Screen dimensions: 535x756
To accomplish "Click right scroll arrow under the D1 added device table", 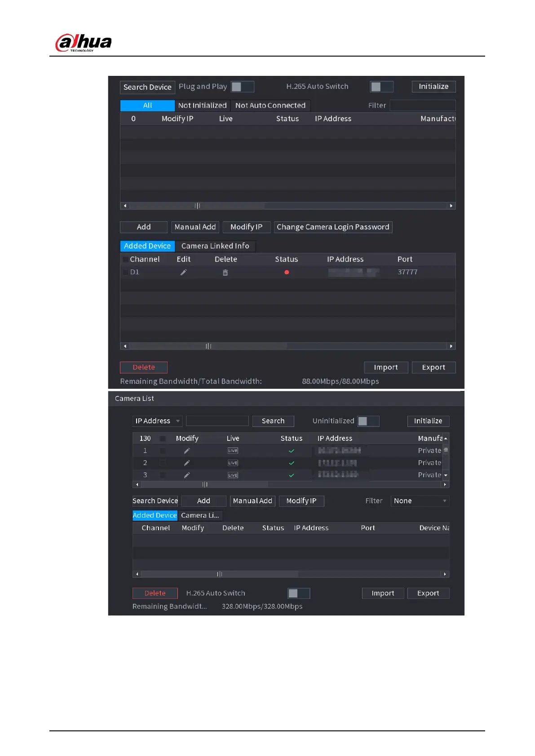I will pos(451,346).
